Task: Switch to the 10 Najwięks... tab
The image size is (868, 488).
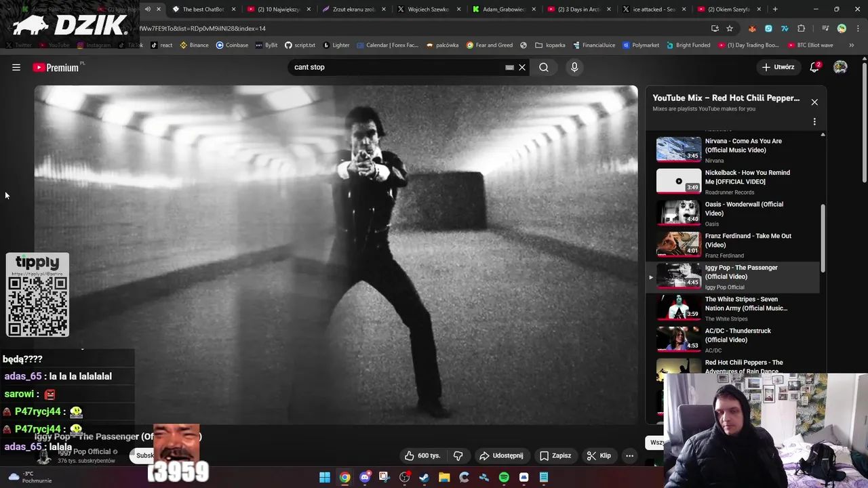Action: [x=279, y=9]
